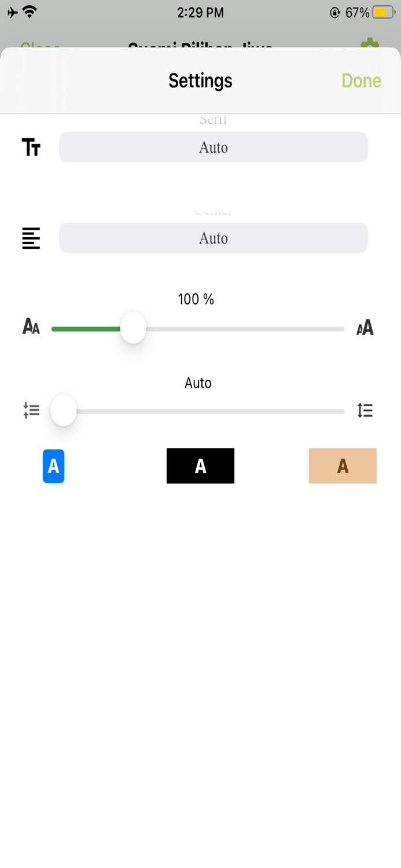The image size is (401, 868).
Task: Tap Close behind the settings sheet
Action: pyautogui.click(x=40, y=47)
